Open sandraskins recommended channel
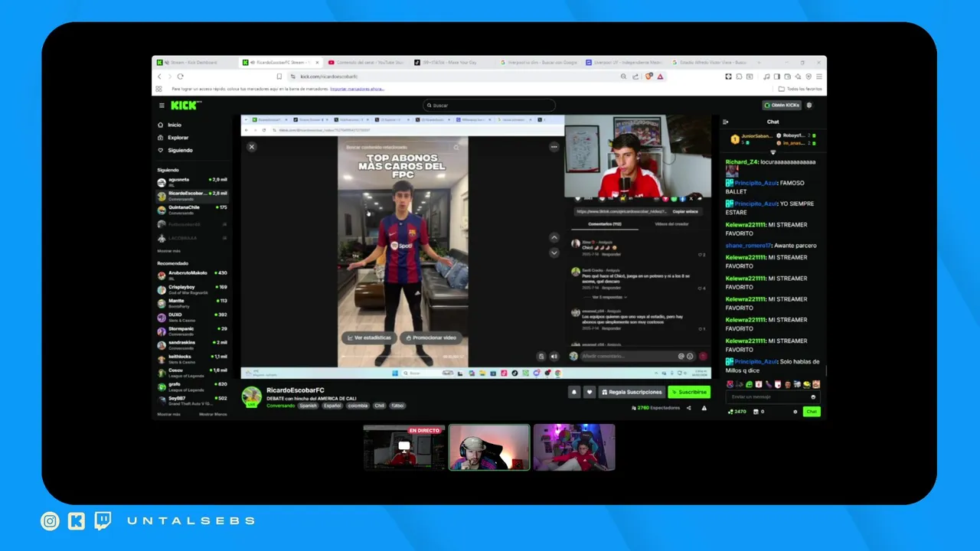 pos(192,344)
